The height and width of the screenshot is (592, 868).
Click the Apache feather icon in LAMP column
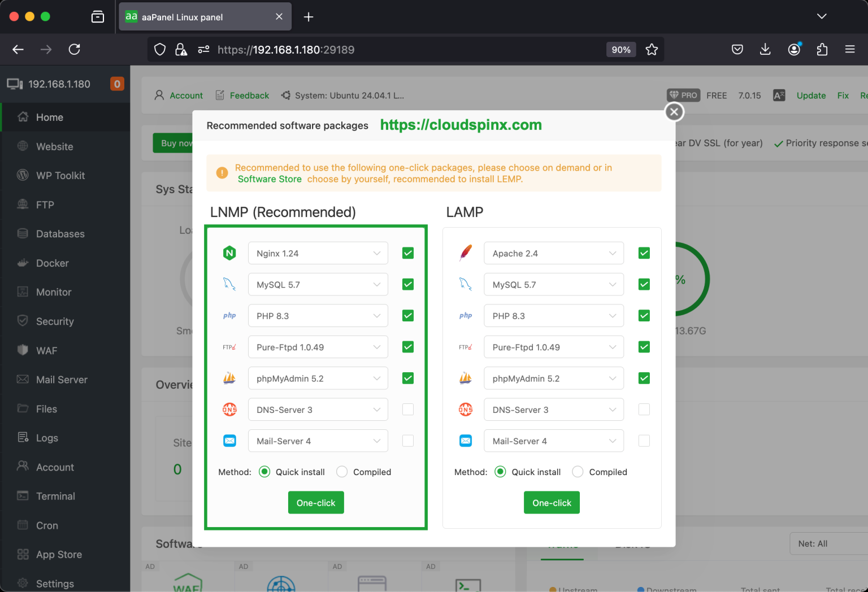465,253
